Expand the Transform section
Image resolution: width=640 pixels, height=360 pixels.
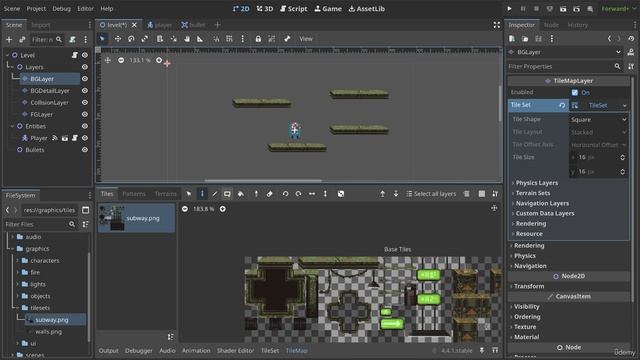point(529,286)
